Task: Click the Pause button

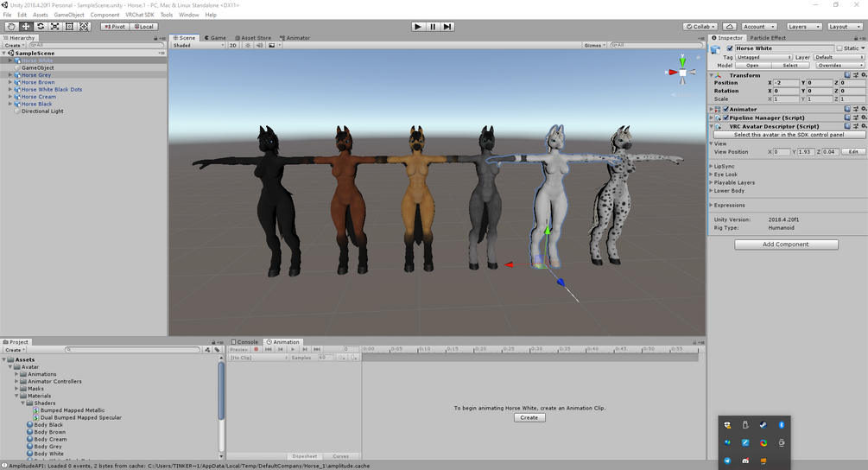Action: point(433,27)
